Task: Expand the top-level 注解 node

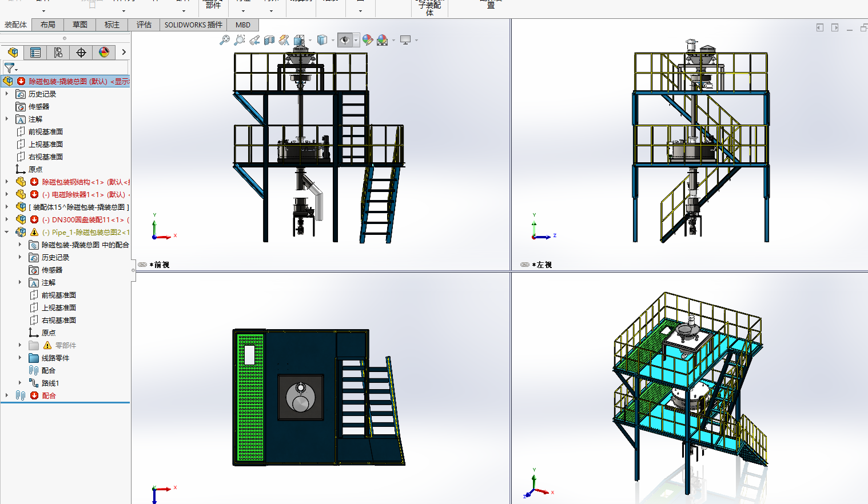Action: pyautogui.click(x=7, y=119)
